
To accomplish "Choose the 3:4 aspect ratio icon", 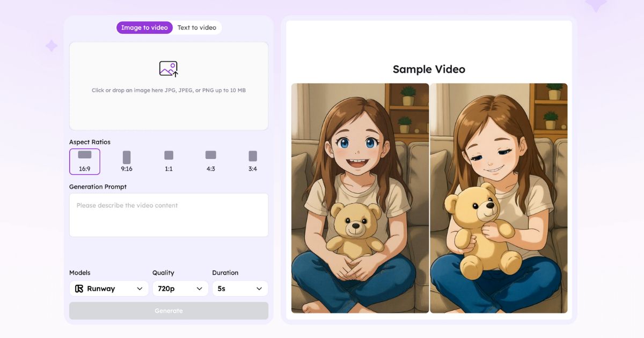I will click(x=253, y=156).
